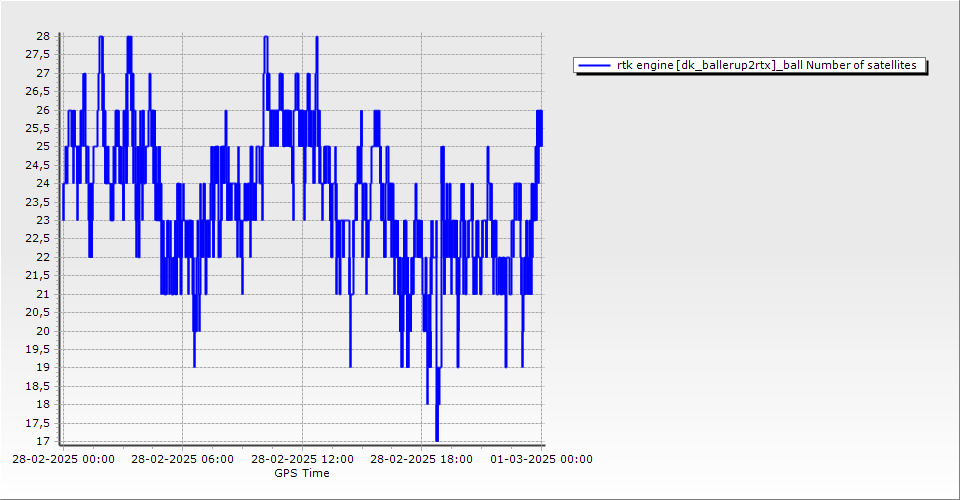Click the lowest data dip reaching 17 satellites
Image resolution: width=960 pixels, height=500 pixels.
(437, 438)
